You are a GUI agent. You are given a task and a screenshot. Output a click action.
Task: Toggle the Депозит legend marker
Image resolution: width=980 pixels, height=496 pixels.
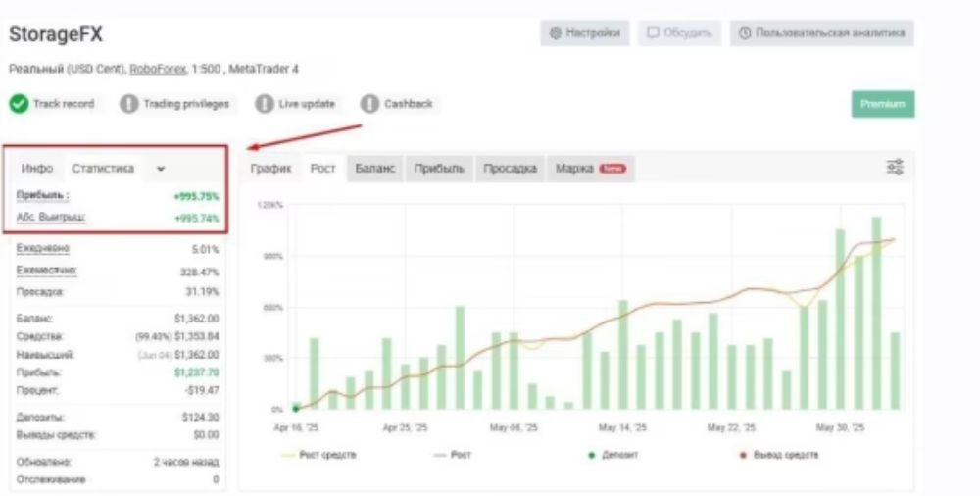coord(612,455)
